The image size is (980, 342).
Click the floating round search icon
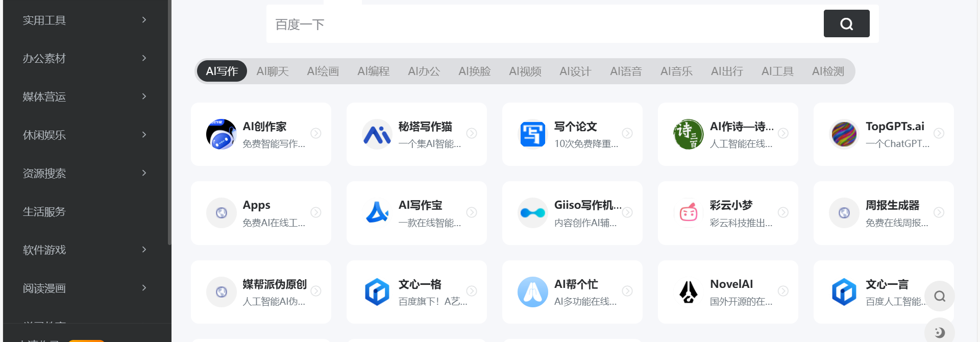click(940, 296)
